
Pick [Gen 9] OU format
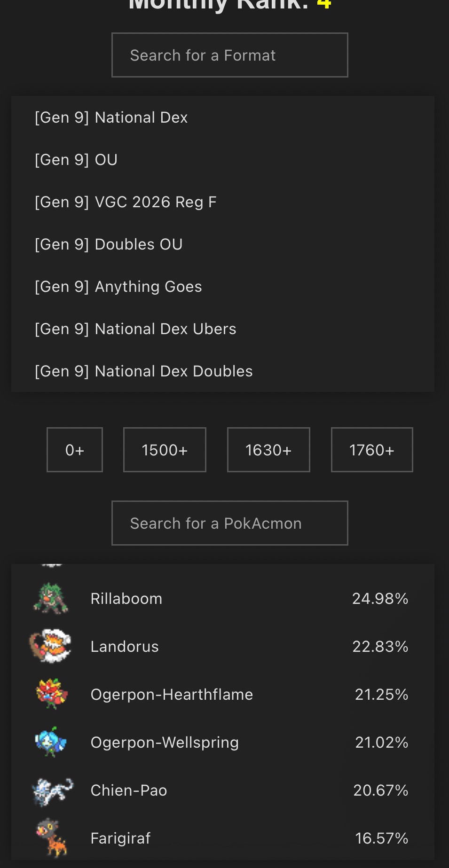pos(76,160)
